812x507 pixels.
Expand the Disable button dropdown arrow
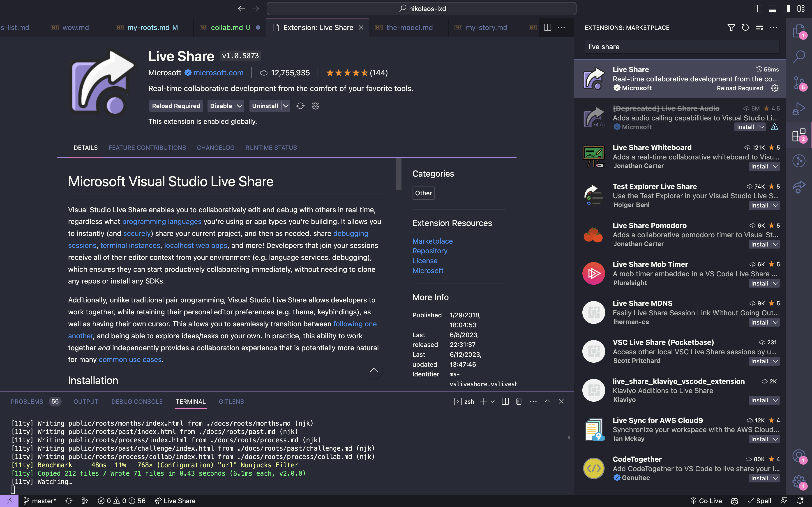point(239,106)
